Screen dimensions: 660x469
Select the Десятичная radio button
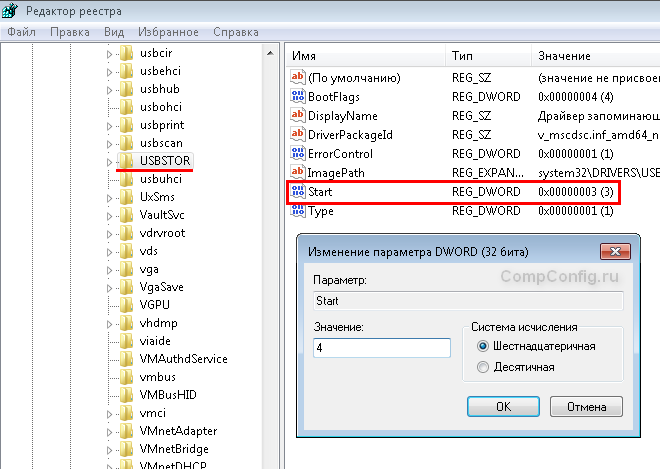(484, 367)
